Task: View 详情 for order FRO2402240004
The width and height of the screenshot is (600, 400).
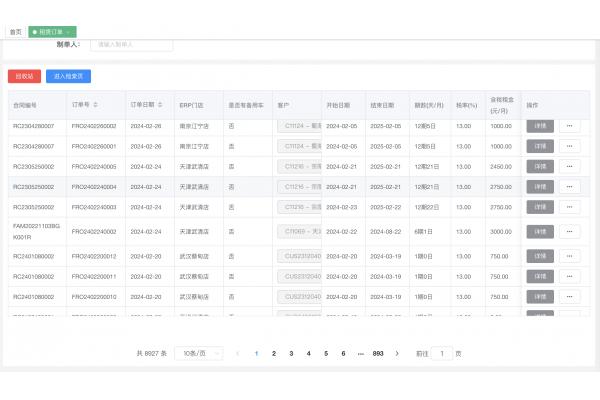Action: pyautogui.click(x=539, y=186)
